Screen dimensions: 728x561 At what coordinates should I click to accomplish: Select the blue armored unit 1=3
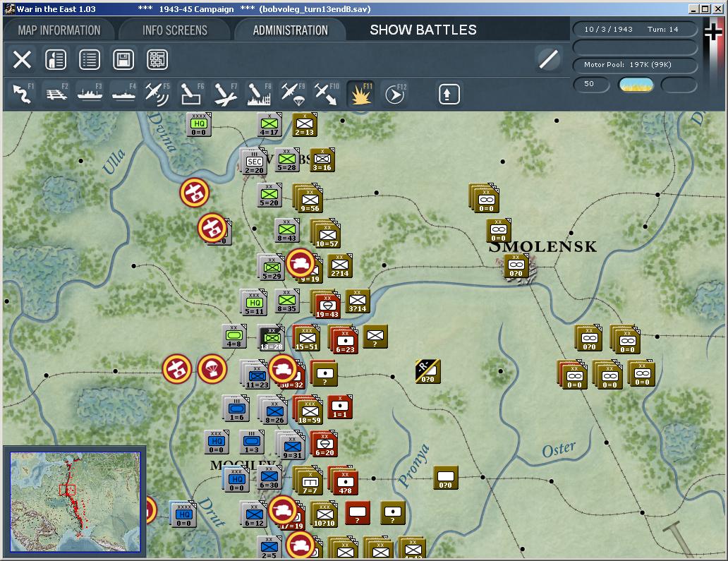click(252, 442)
